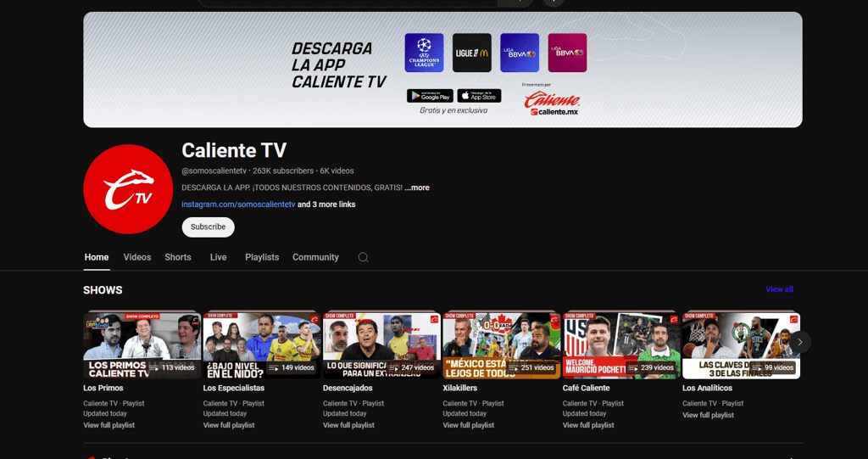Screen dimensions: 868x459
Task: Click the Caliente.mx sponsor logo in banner
Action: pyautogui.click(x=552, y=104)
